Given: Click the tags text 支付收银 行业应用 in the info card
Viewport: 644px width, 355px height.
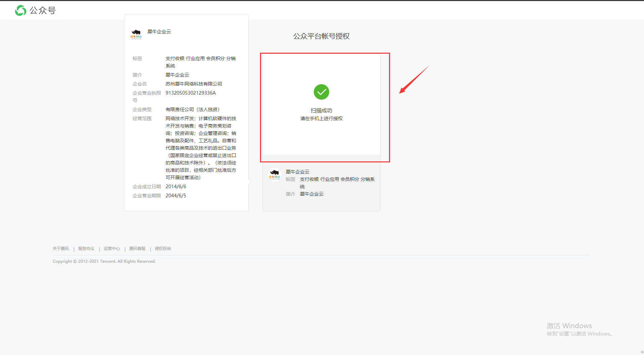Looking at the screenshot, I should click(x=201, y=62).
